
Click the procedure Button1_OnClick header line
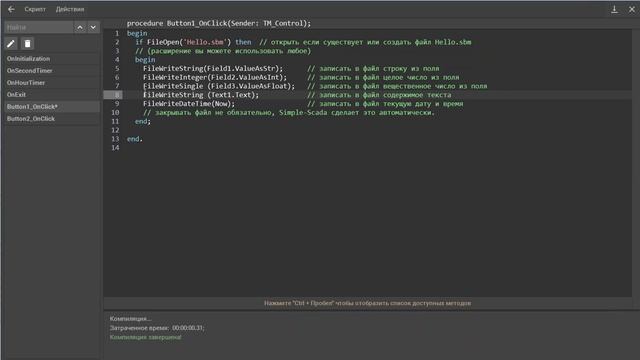pyautogui.click(x=219, y=23)
